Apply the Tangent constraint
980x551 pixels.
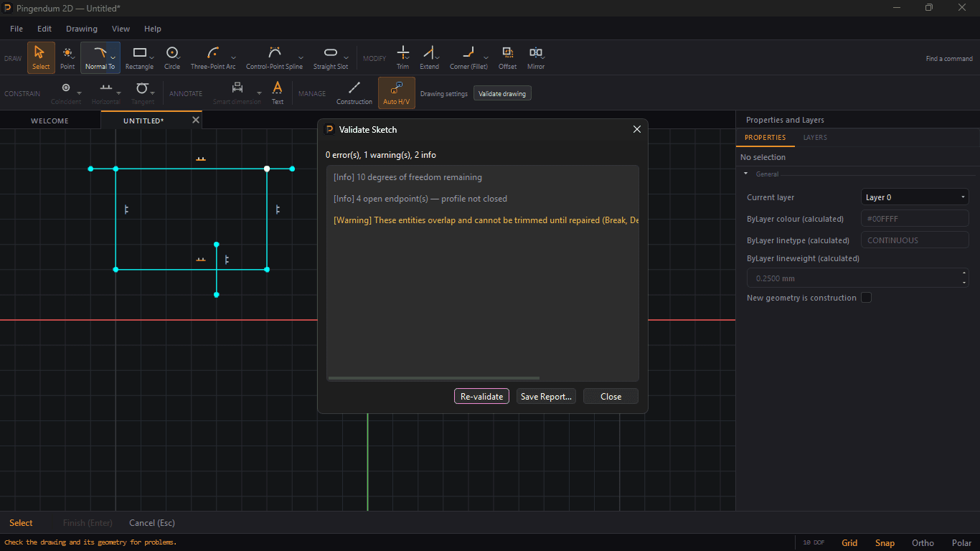pos(142,93)
